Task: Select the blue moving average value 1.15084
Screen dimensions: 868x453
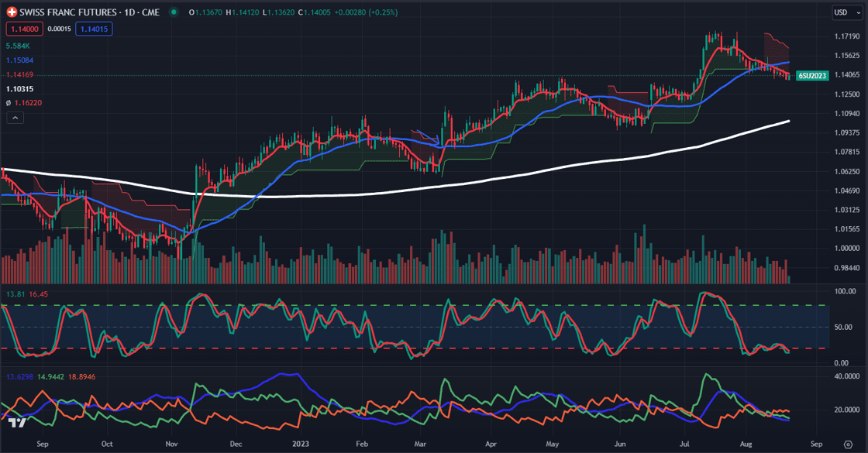Action: (20, 60)
